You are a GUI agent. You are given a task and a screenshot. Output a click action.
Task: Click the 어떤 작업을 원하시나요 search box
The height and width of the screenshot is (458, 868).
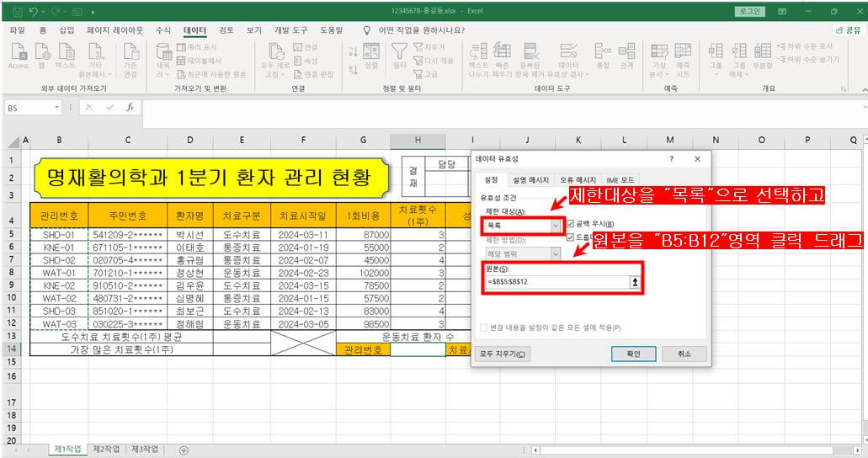422,30
